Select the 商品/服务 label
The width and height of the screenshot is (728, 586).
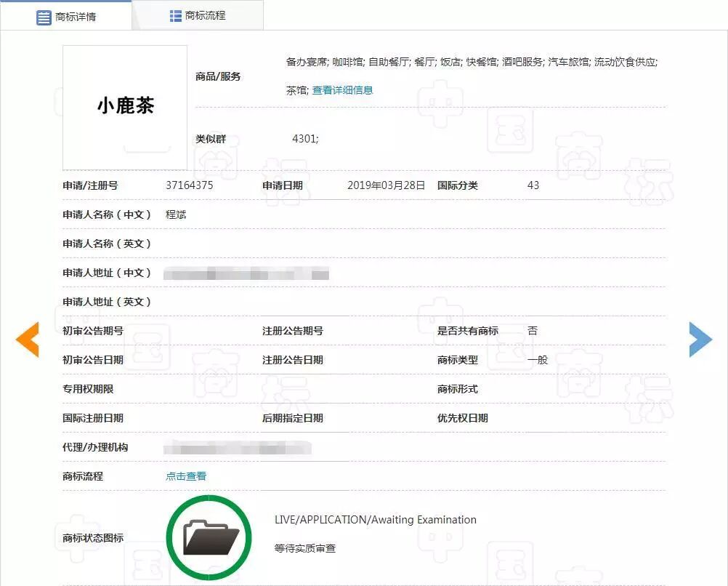point(218,76)
